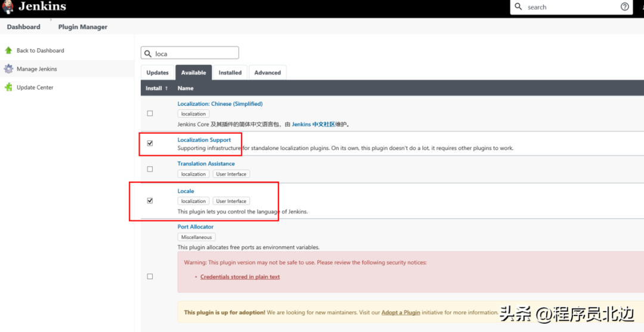Check the Port Allocator install checkbox
This screenshot has width=644, height=332.
click(x=150, y=276)
